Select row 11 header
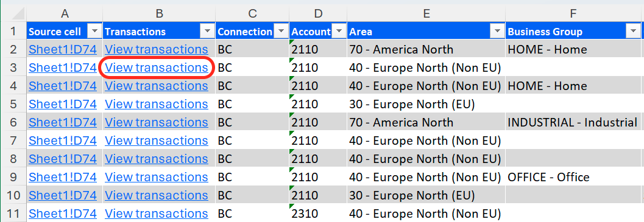This screenshot has width=644, height=222. point(13,213)
